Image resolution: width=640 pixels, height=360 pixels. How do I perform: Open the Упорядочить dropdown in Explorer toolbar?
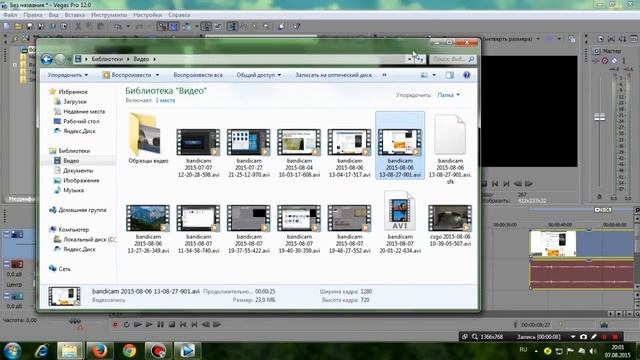pyautogui.click(x=68, y=75)
